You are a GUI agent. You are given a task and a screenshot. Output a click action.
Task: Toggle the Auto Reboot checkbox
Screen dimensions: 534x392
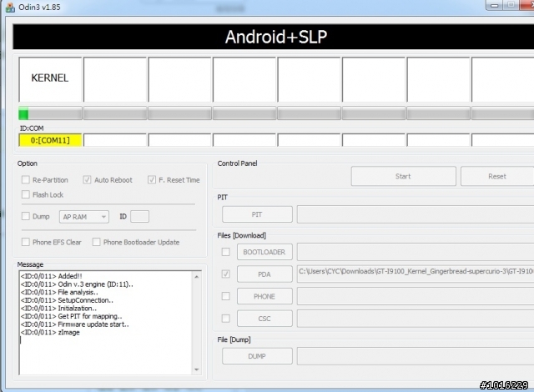click(87, 179)
